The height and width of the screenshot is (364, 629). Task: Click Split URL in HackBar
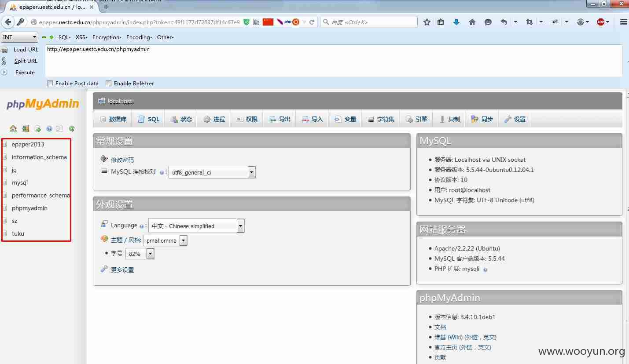[26, 61]
